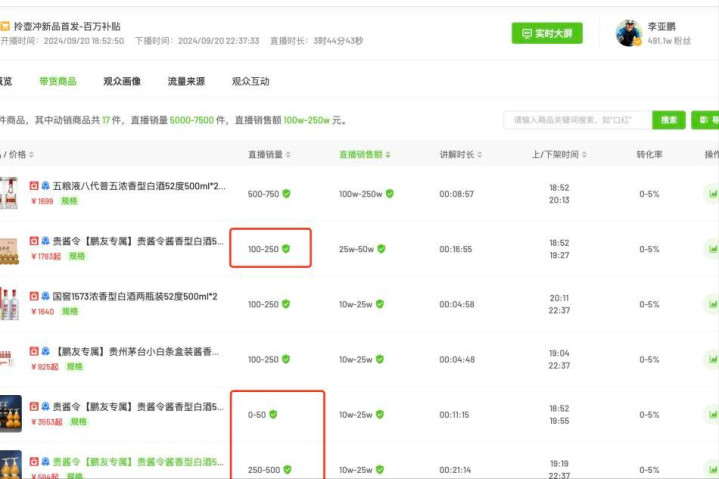Open 国窖1573浓香型白酒两瓶装 product link
Image resolution: width=719 pixels, height=479 pixels.
coord(135,297)
